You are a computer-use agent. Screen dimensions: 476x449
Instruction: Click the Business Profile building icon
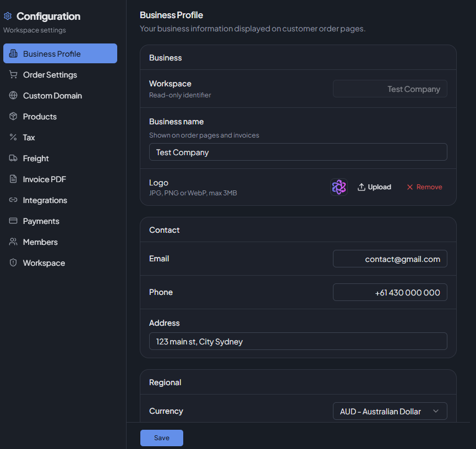click(x=13, y=53)
